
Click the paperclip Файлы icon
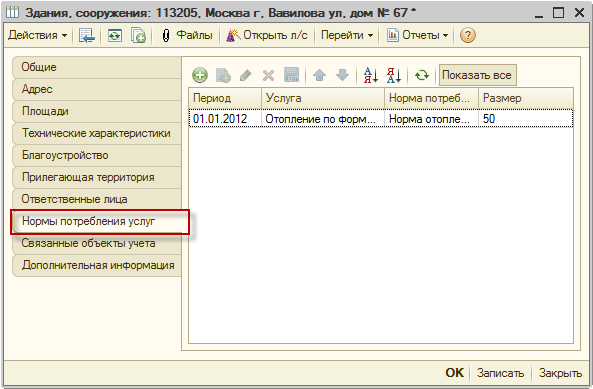point(166,36)
